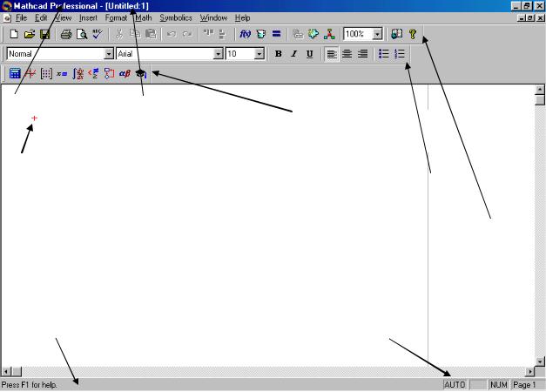Open the Edit menu
546x392 pixels.
pyautogui.click(x=41, y=17)
